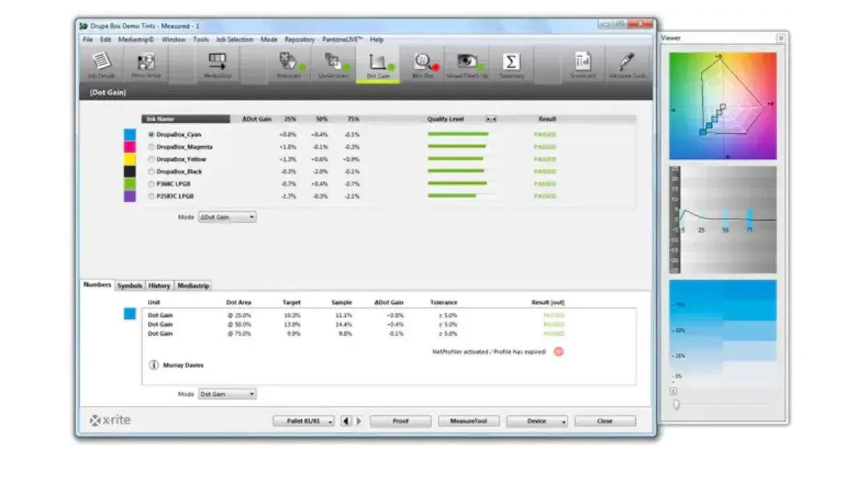Open the Scorecard toolbar icon
The width and height of the screenshot is (868, 494).
pos(583,64)
